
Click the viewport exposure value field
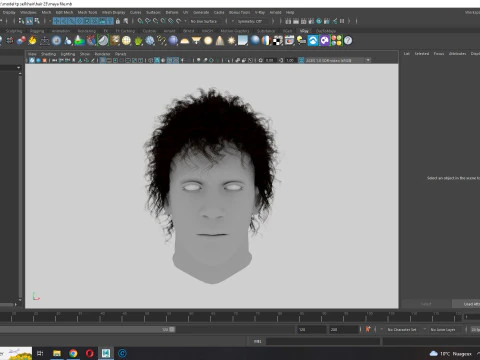270,60
